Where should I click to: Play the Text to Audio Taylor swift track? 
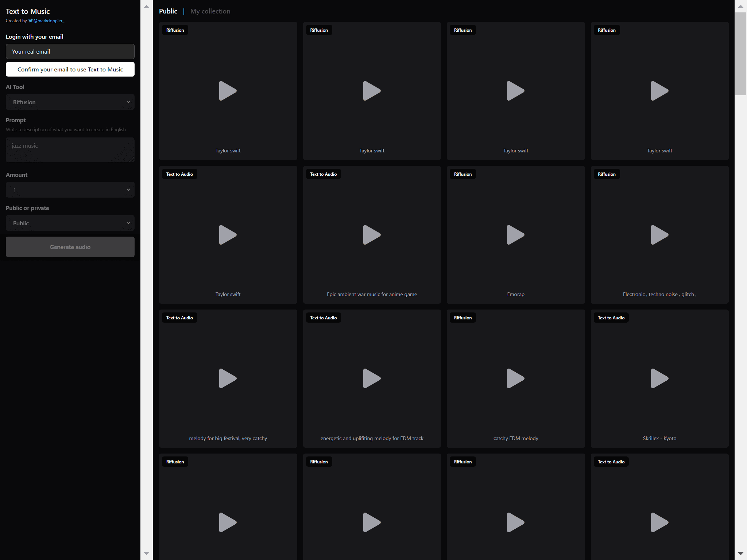[x=228, y=235]
